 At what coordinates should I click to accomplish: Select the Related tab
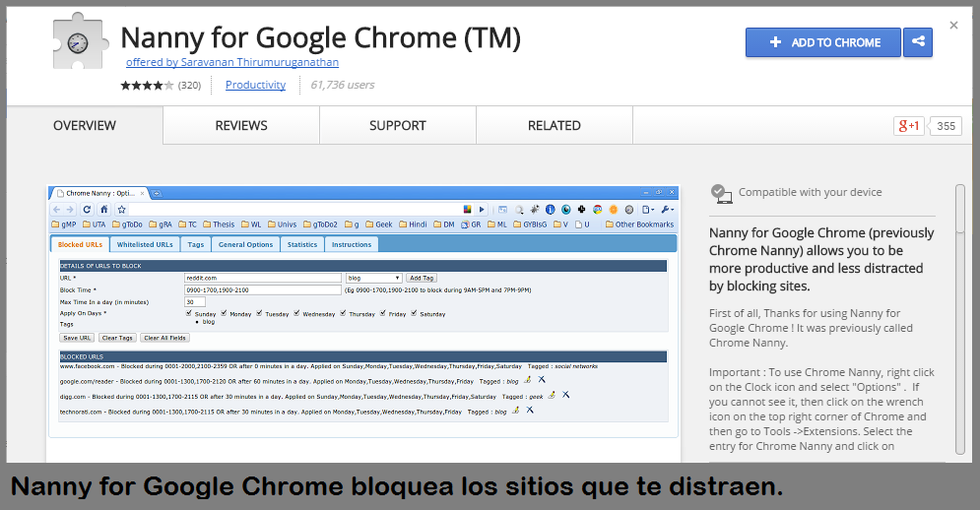point(554,126)
